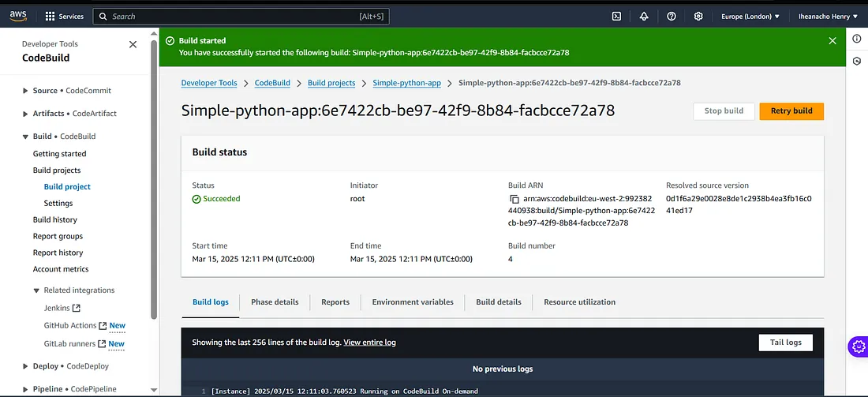Click the 'No previous logs' text

pyautogui.click(x=503, y=369)
